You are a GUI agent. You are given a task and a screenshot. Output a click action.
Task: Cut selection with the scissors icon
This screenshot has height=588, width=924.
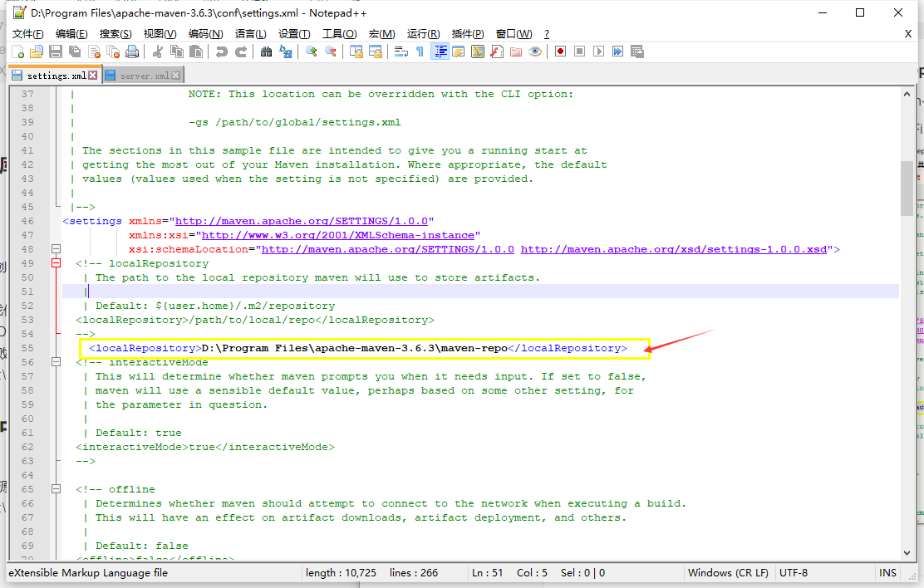157,51
